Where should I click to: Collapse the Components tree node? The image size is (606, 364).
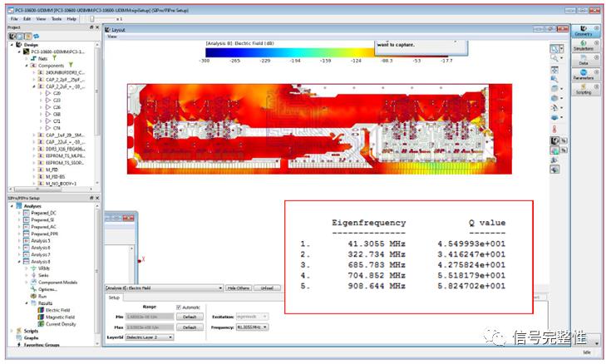coord(27,66)
